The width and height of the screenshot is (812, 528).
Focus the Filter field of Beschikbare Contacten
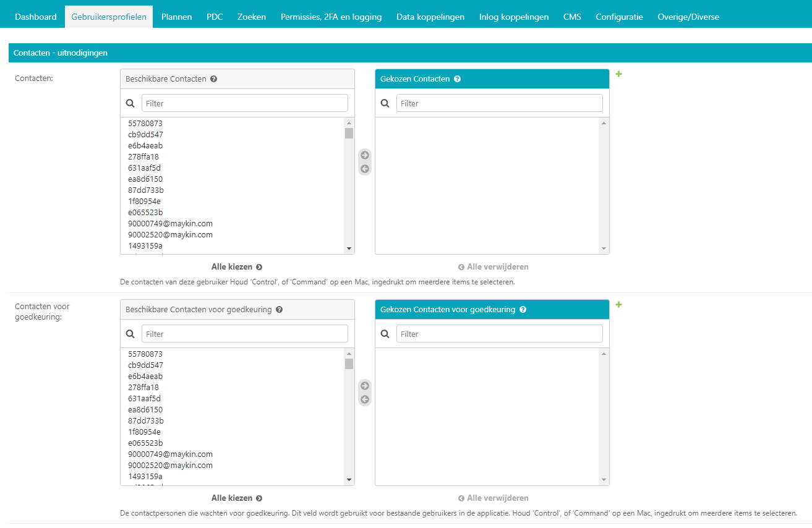244,103
